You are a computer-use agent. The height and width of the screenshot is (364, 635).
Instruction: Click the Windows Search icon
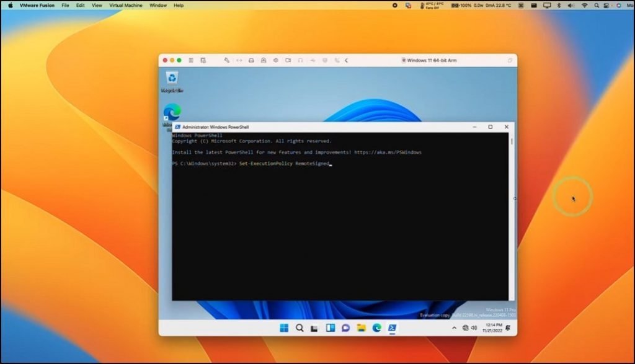pos(300,327)
